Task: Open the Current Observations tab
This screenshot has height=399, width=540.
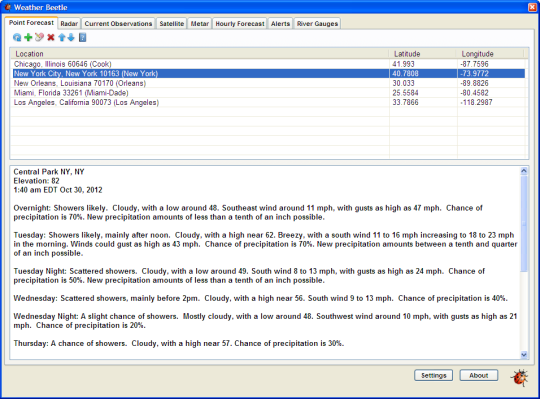Action: [x=118, y=24]
